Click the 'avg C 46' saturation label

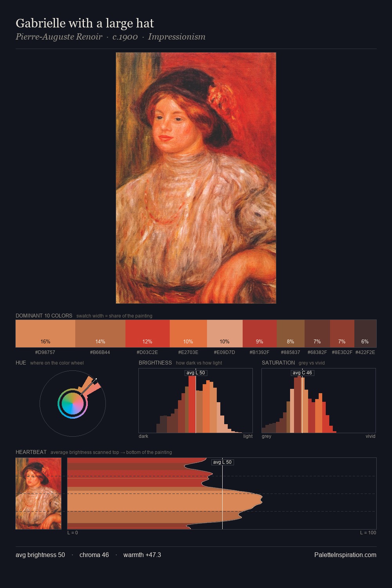point(302,373)
